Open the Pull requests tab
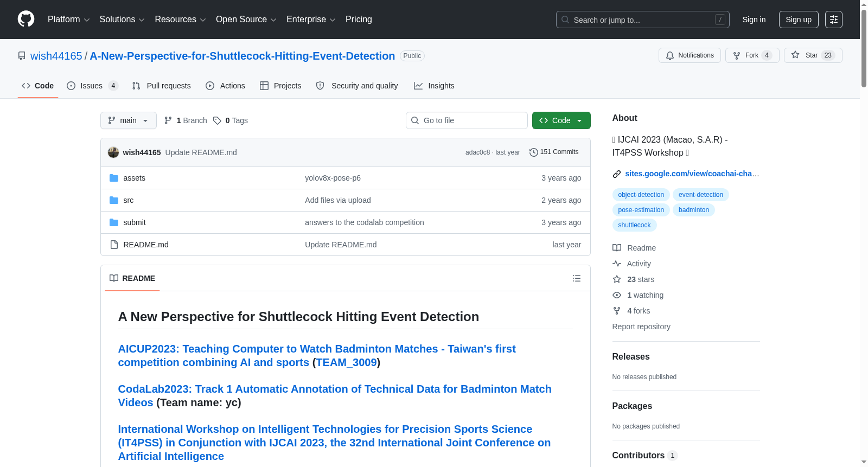Viewport: 868px width, 467px height. [x=162, y=86]
